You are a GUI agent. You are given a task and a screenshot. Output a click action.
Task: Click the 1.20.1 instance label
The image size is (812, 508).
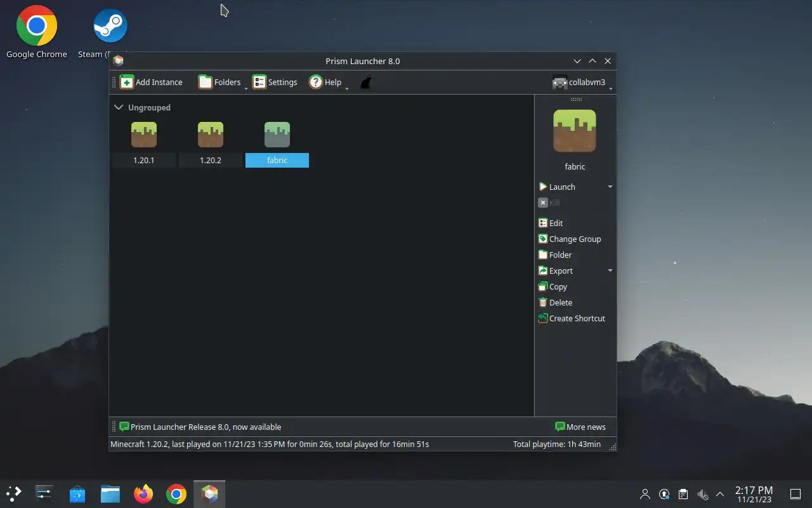click(x=144, y=160)
